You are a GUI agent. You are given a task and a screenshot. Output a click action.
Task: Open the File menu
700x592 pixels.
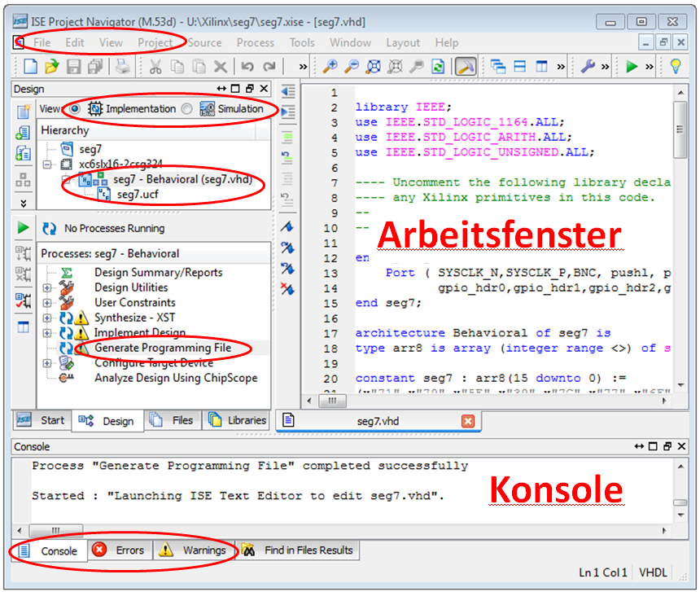(42, 42)
